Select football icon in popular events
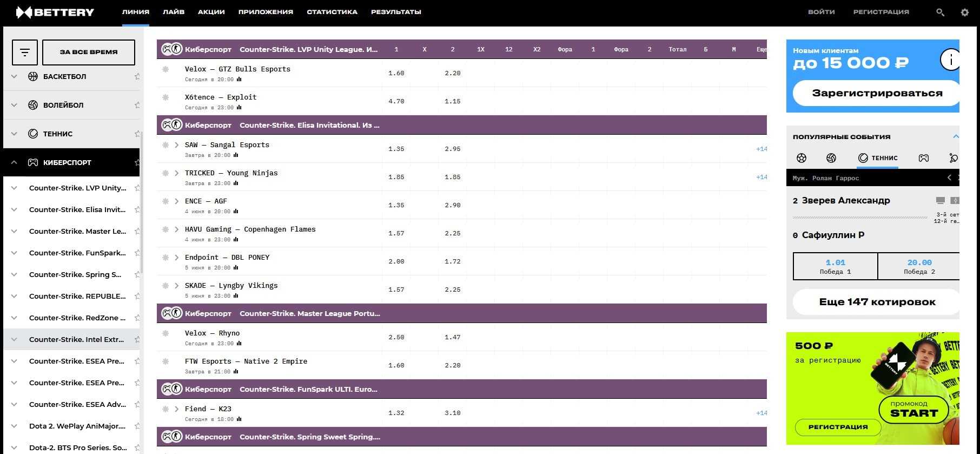Viewport: 980px width, 454px height. pyautogui.click(x=802, y=158)
